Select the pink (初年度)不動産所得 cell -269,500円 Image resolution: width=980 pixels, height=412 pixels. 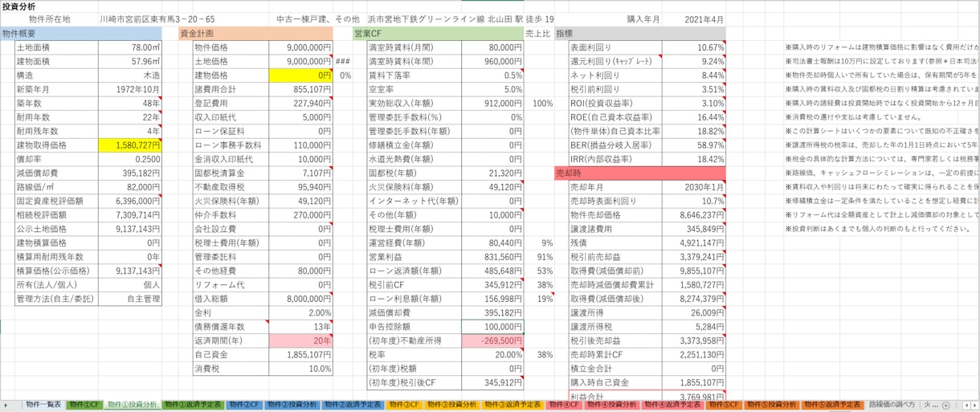(x=492, y=341)
